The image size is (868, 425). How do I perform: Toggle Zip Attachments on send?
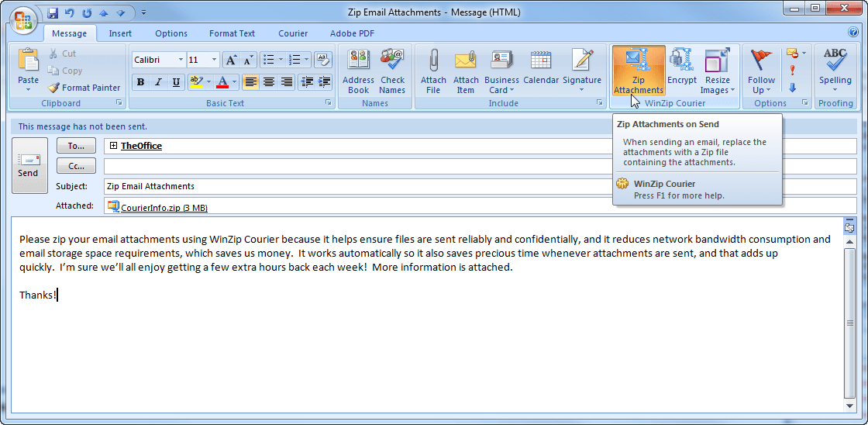(x=639, y=71)
